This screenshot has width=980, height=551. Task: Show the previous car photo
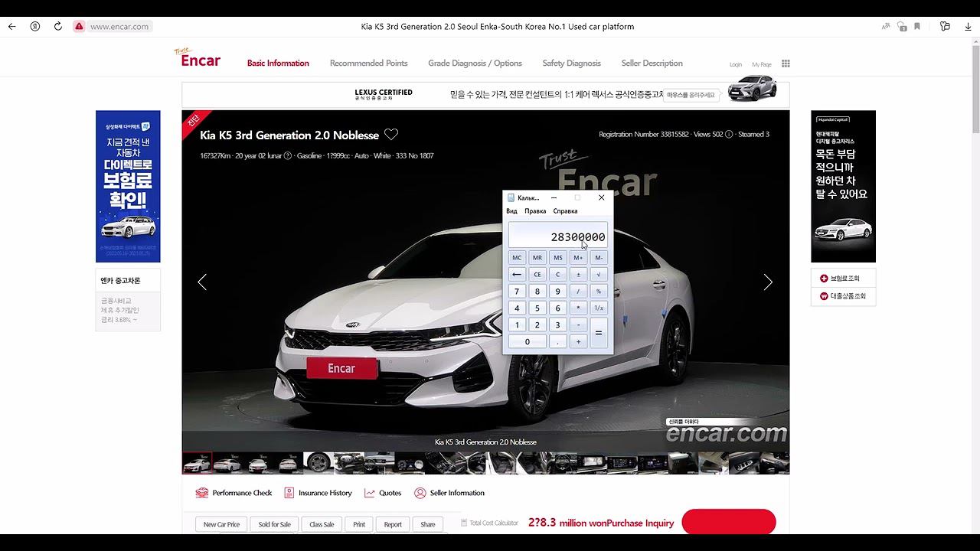point(202,282)
